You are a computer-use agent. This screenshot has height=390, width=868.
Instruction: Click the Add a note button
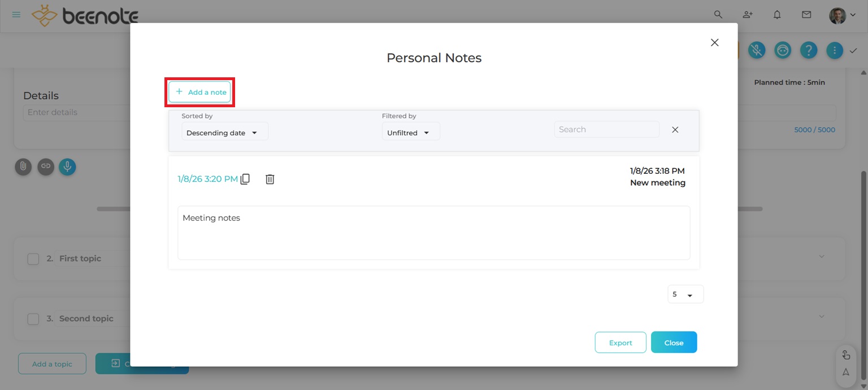coord(200,92)
